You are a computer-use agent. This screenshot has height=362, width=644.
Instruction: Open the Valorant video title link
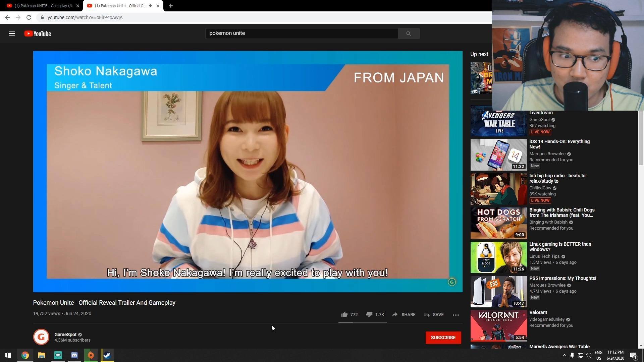pyautogui.click(x=538, y=312)
